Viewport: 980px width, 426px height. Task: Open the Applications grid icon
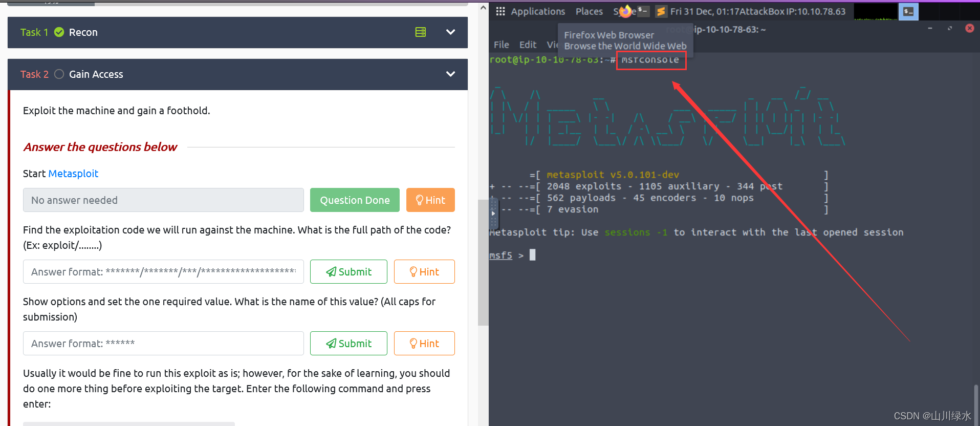click(500, 11)
